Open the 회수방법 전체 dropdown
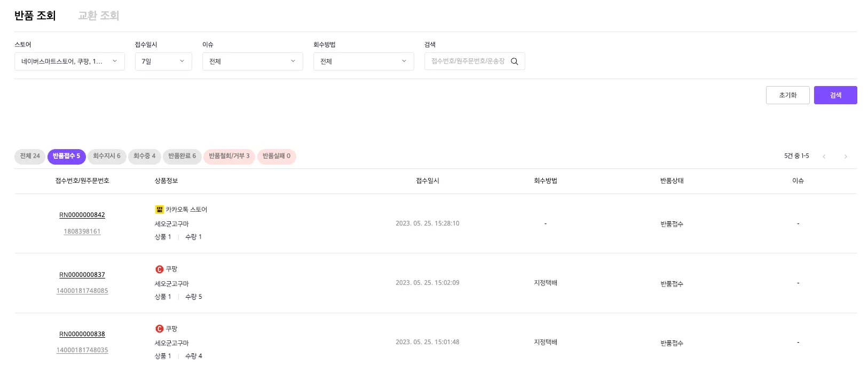This screenshot has height=372, width=868. (364, 61)
